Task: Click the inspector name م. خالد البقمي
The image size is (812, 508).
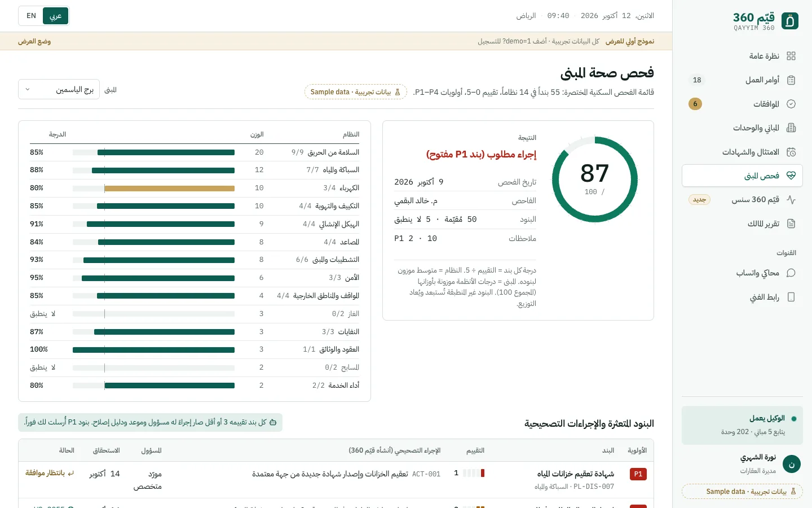Action: pyautogui.click(x=416, y=201)
